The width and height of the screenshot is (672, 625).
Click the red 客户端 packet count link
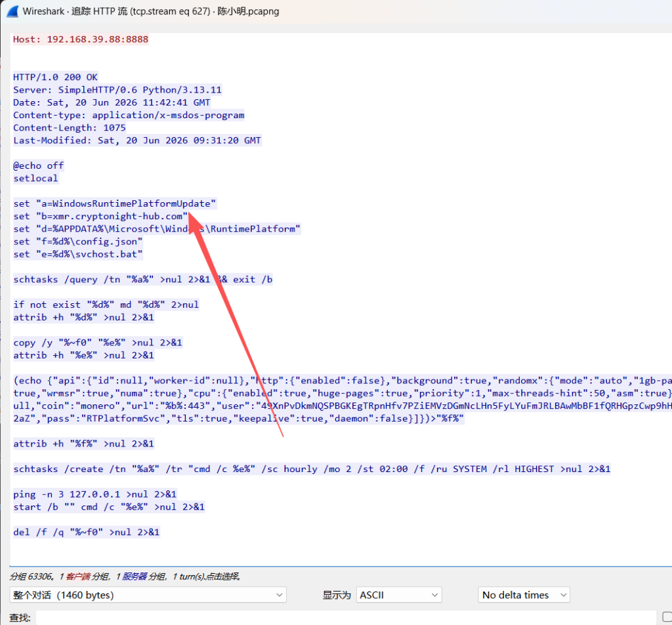point(78,576)
